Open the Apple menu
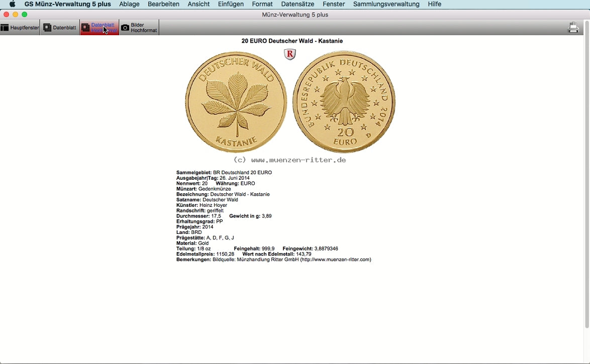Image resolution: width=590 pixels, height=364 pixels. coord(13,4)
